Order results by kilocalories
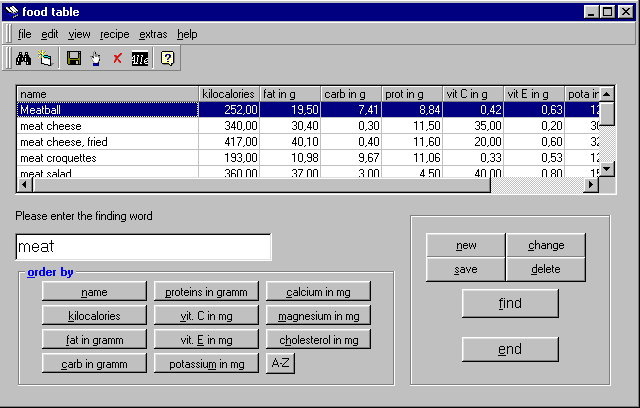This screenshot has width=640, height=408. [x=94, y=316]
